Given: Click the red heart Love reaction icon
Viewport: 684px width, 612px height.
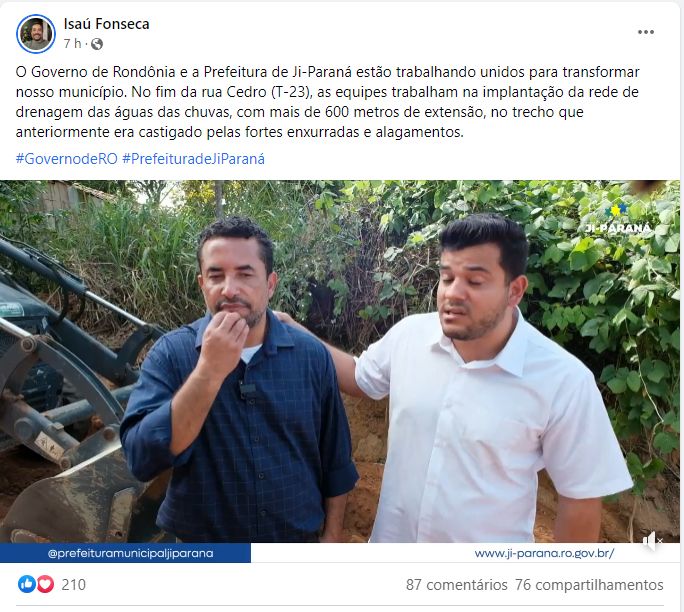Looking at the screenshot, I should pos(45,584).
